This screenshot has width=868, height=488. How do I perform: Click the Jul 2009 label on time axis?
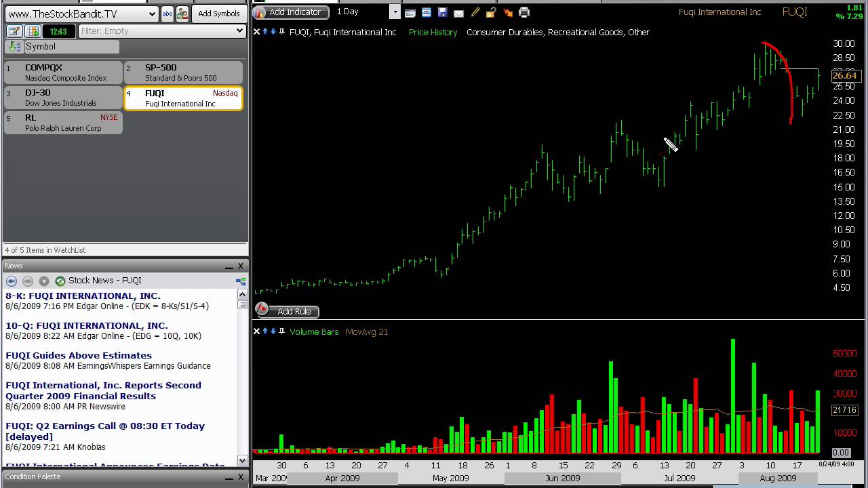[x=679, y=479]
